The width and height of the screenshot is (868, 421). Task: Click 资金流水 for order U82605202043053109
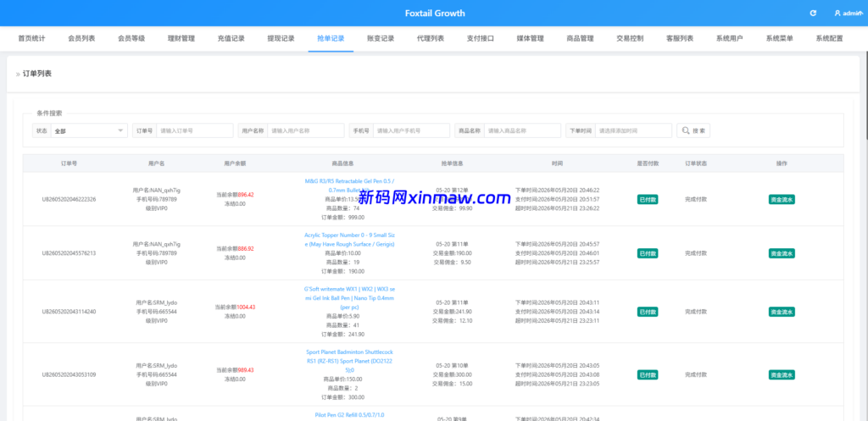[x=782, y=374]
